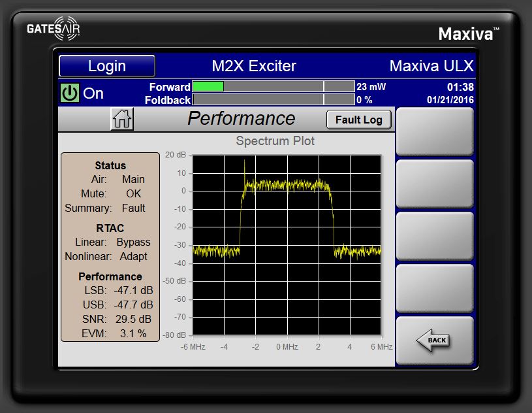The image size is (532, 413).
Task: Click the Home icon
Action: 122,119
